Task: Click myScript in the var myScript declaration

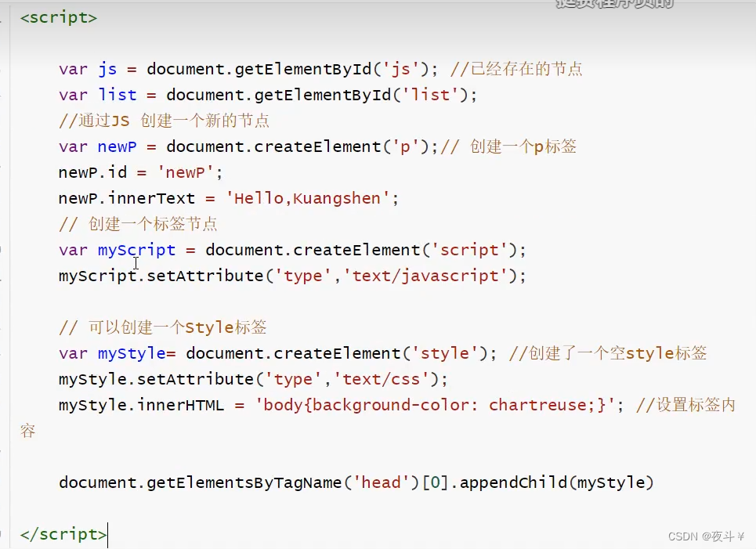Action: 137,250
